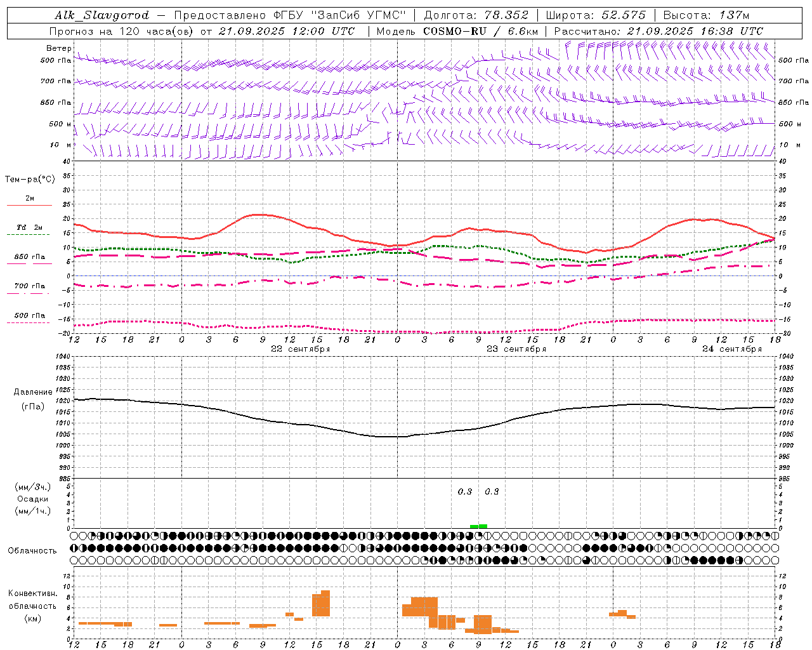
Task: Click the red 2м line sample in temperature legend
Action: coord(29,205)
